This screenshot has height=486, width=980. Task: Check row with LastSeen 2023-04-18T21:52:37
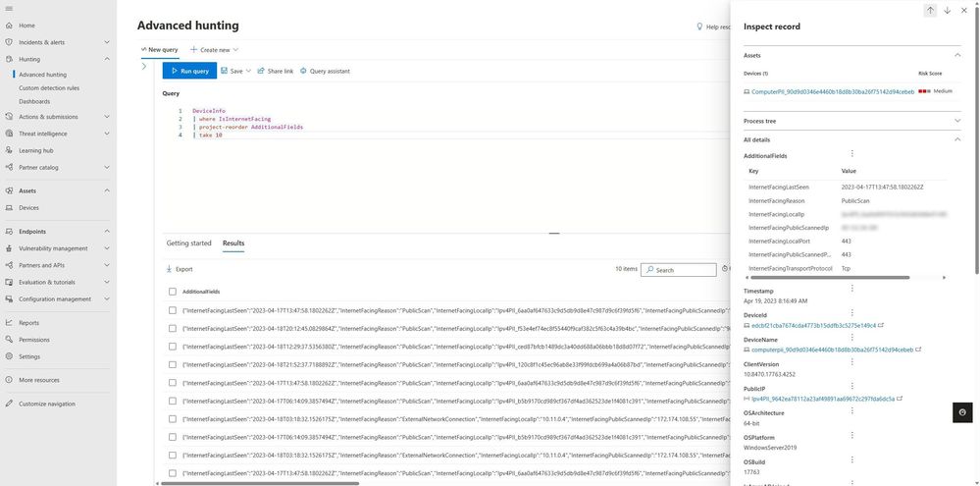173,364
